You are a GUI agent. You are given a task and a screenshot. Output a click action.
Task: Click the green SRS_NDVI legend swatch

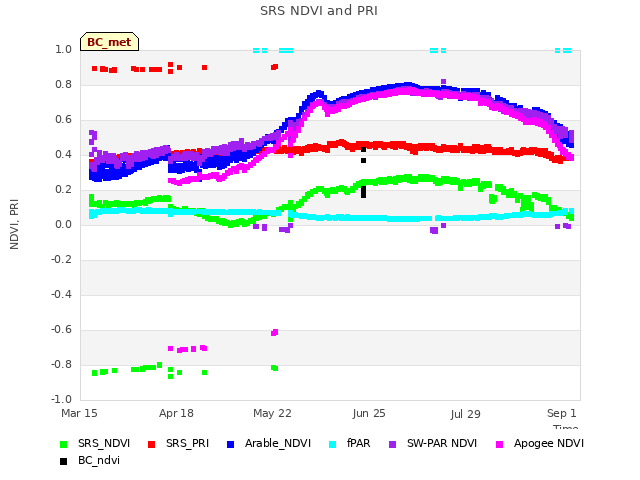(x=63, y=444)
